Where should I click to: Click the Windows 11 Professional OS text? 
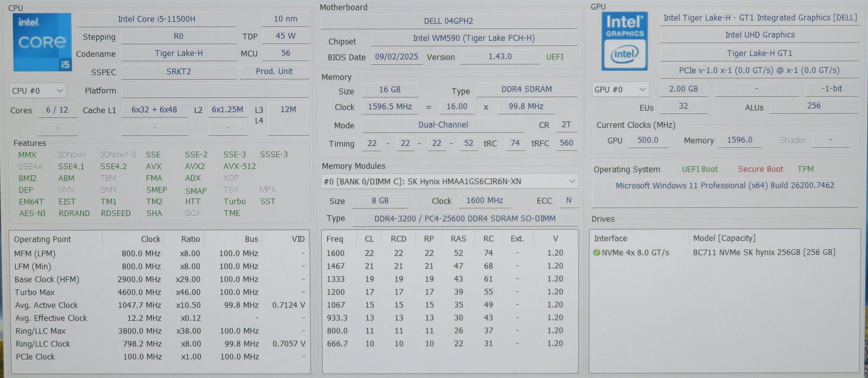click(724, 185)
